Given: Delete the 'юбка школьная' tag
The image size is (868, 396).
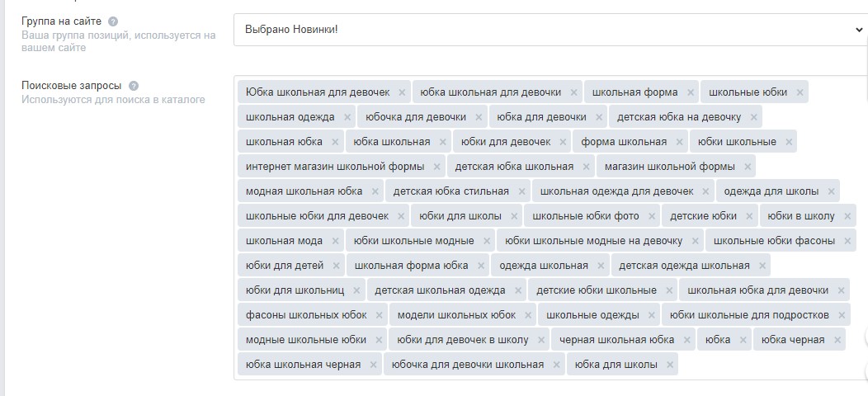Looking at the screenshot, I should click(x=443, y=142).
